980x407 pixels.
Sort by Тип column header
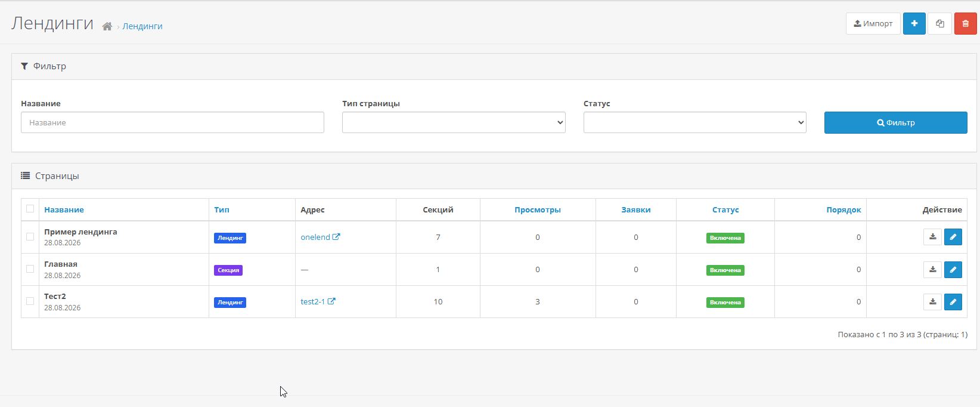coord(222,209)
